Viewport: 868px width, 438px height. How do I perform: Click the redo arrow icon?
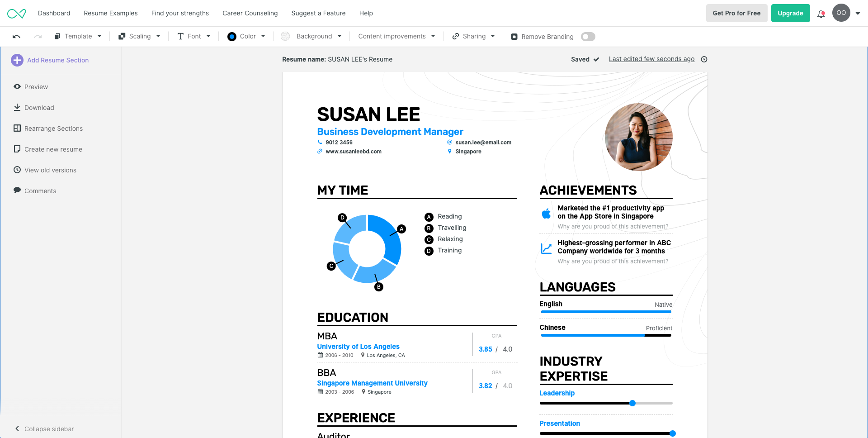click(38, 37)
